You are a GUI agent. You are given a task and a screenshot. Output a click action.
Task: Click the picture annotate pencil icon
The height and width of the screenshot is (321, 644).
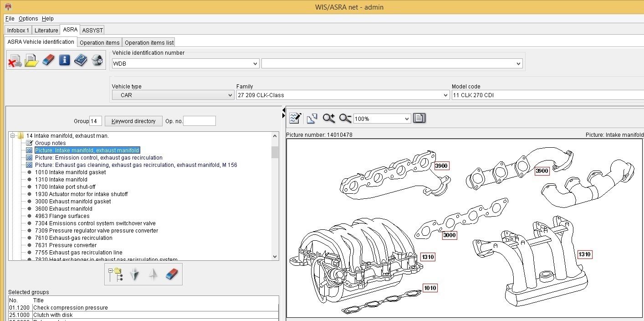[x=295, y=119]
